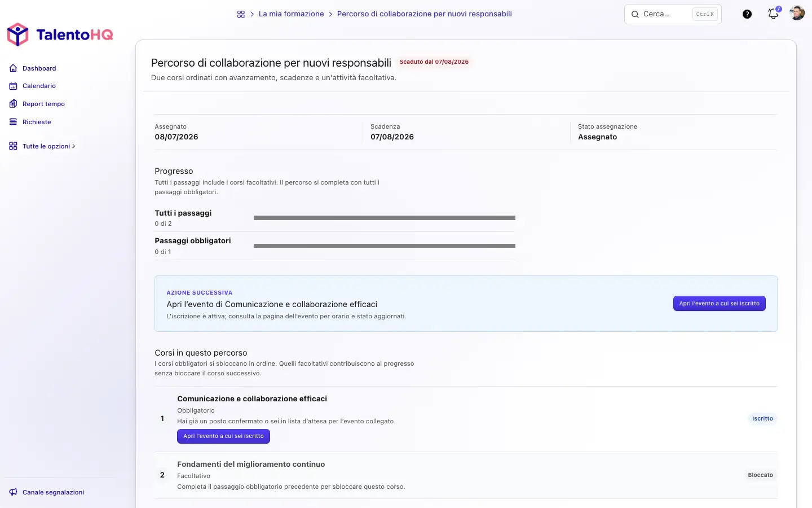This screenshot has width=812, height=508.
Task: Click the Progresso section heading
Action: tap(174, 171)
